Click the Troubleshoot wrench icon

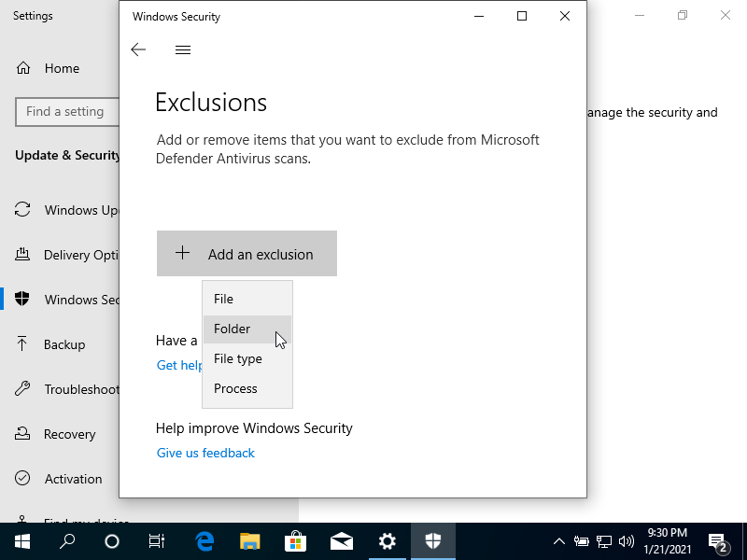(x=22, y=388)
